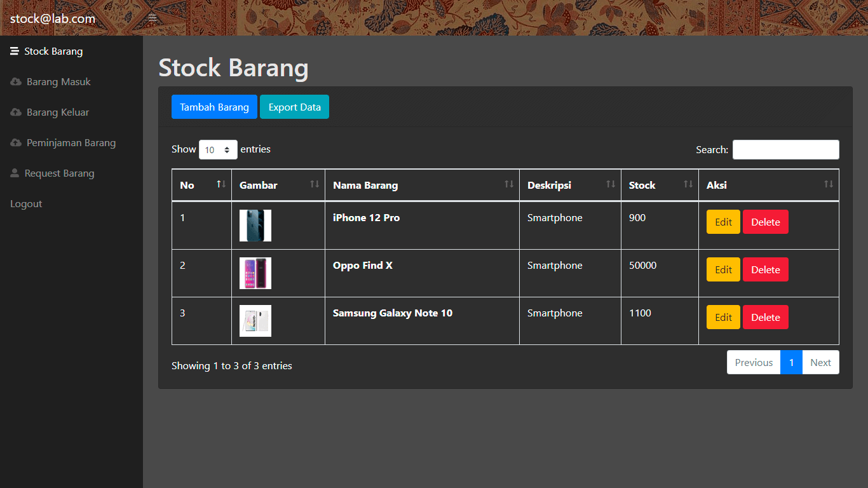868x488 pixels.
Task: Delete the iPhone 12 Pro entry
Action: point(766,222)
